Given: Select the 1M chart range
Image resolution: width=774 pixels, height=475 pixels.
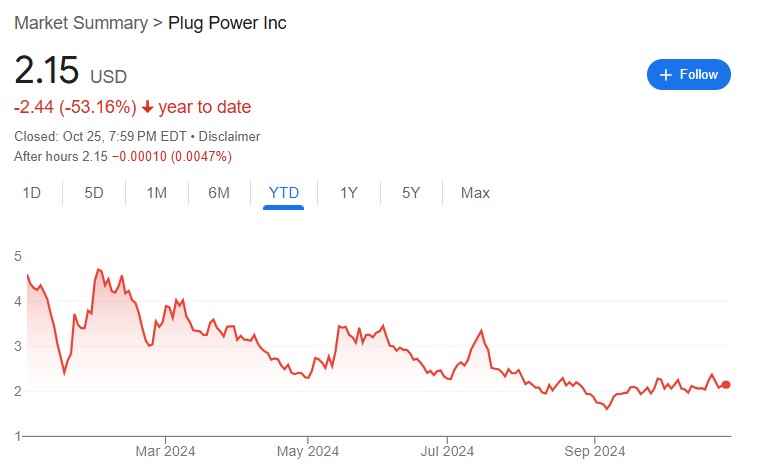Looking at the screenshot, I should tap(156, 193).
